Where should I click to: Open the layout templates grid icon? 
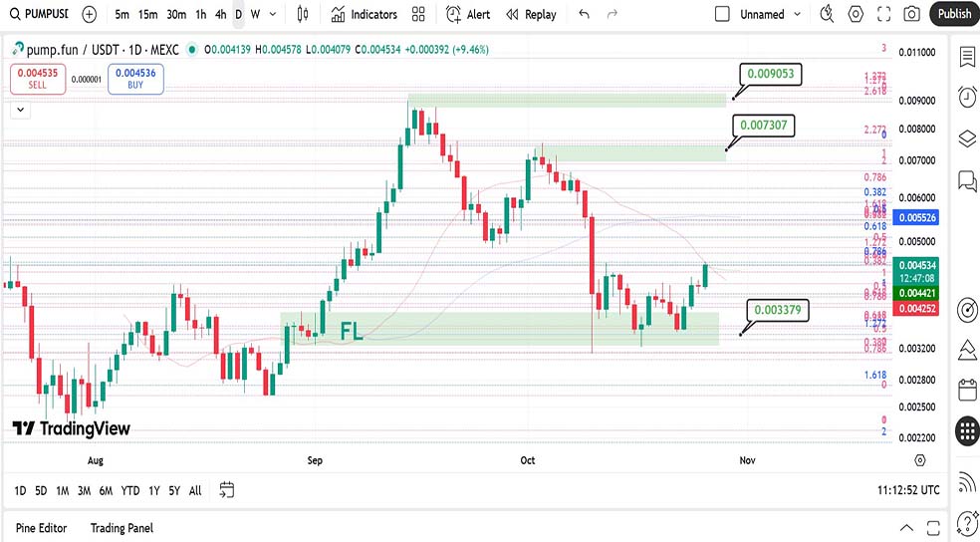418,14
